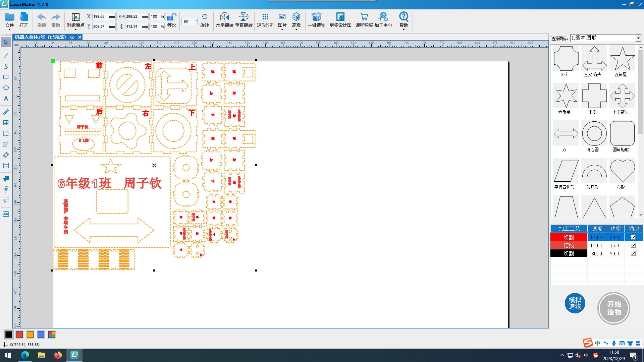644x362 pixels.
Task: Choose the straight line drawing tool
Action: pos(6,55)
